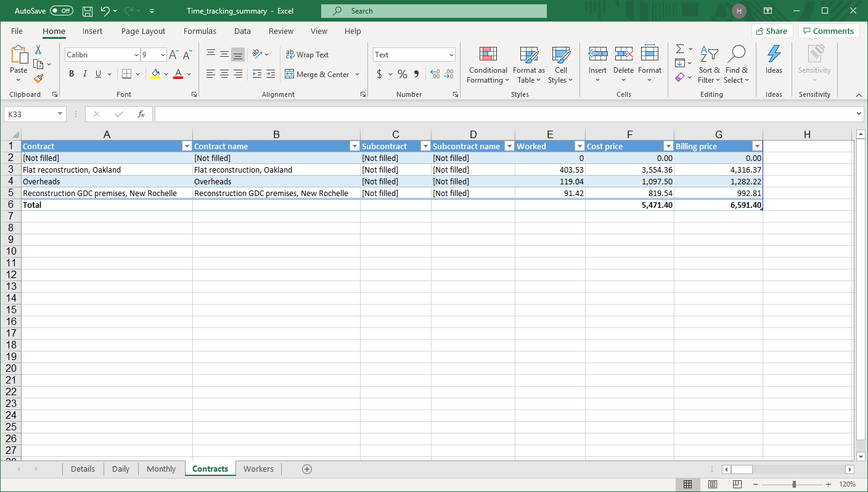Align text to the right
The height and width of the screenshot is (492, 868).
pyautogui.click(x=238, y=74)
